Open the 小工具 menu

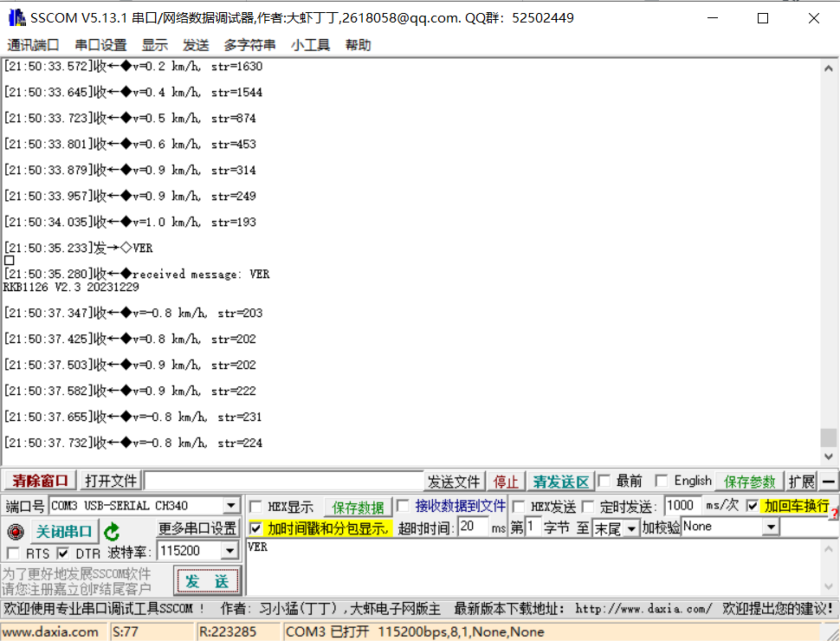pyautogui.click(x=310, y=45)
